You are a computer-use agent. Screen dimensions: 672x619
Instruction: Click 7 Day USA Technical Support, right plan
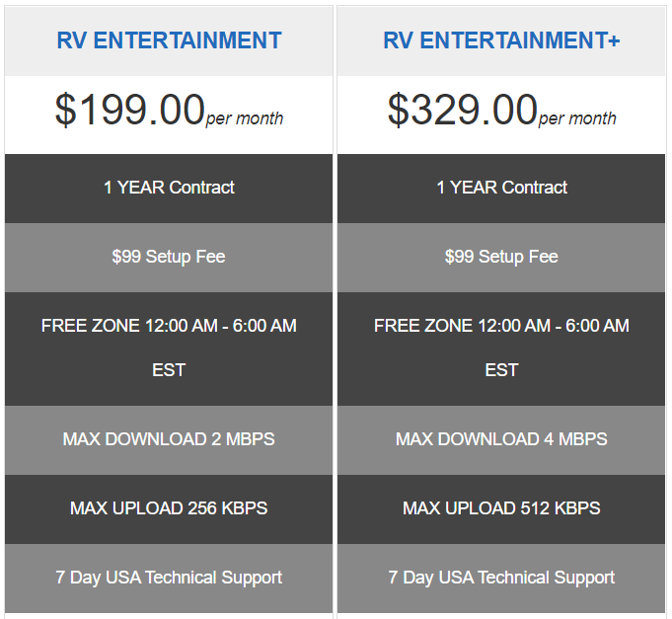(x=501, y=578)
